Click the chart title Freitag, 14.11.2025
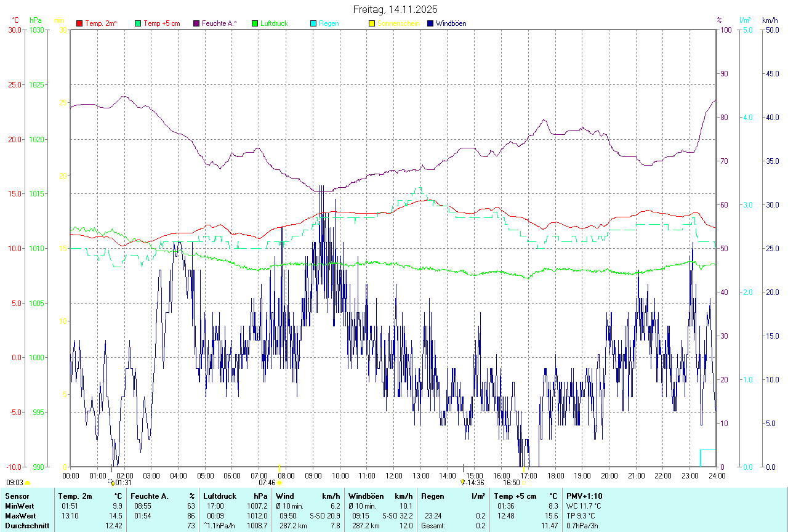The image size is (788, 532). [395, 9]
